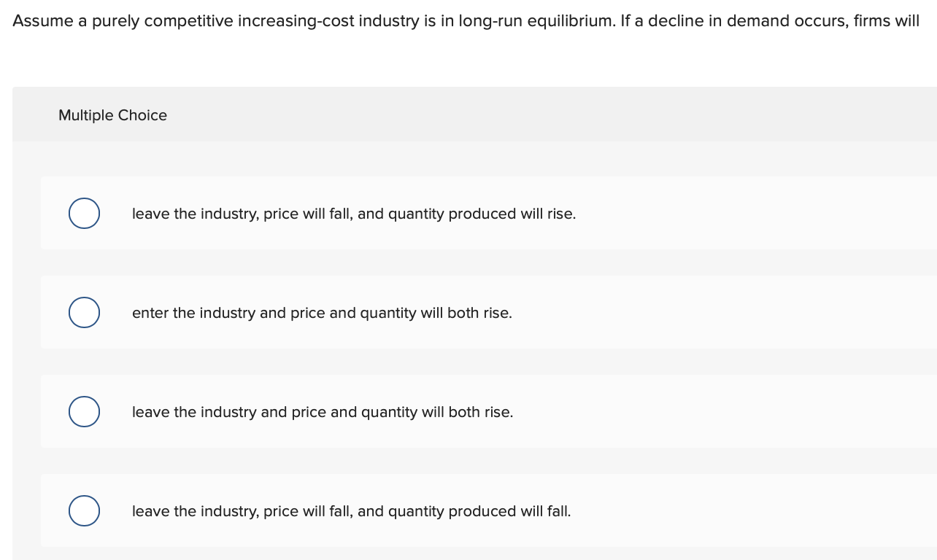937x560 pixels.
Task: Click the third answer option card background
Action: click(x=488, y=411)
